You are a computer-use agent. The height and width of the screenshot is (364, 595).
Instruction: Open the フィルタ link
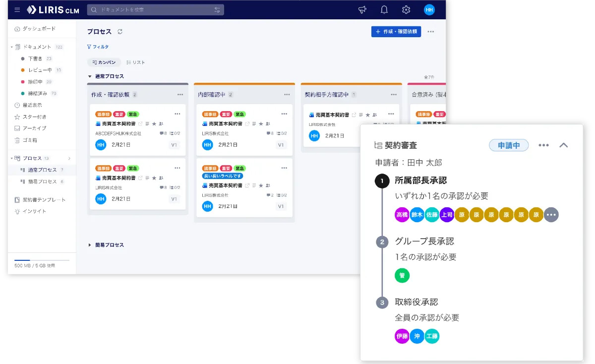pyautogui.click(x=98, y=47)
